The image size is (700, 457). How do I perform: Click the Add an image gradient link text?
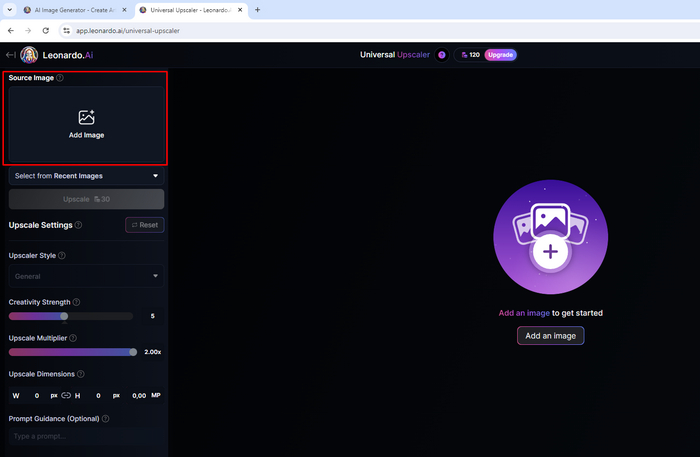524,313
